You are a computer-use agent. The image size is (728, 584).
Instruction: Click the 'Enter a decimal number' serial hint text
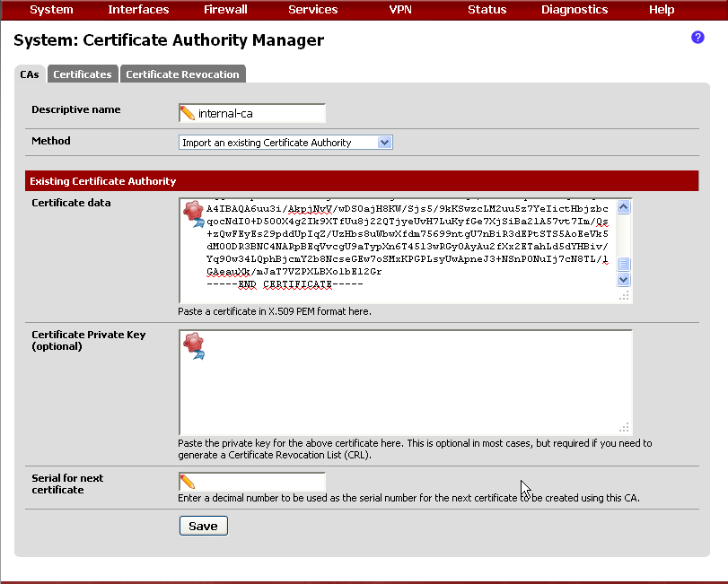coord(408,498)
